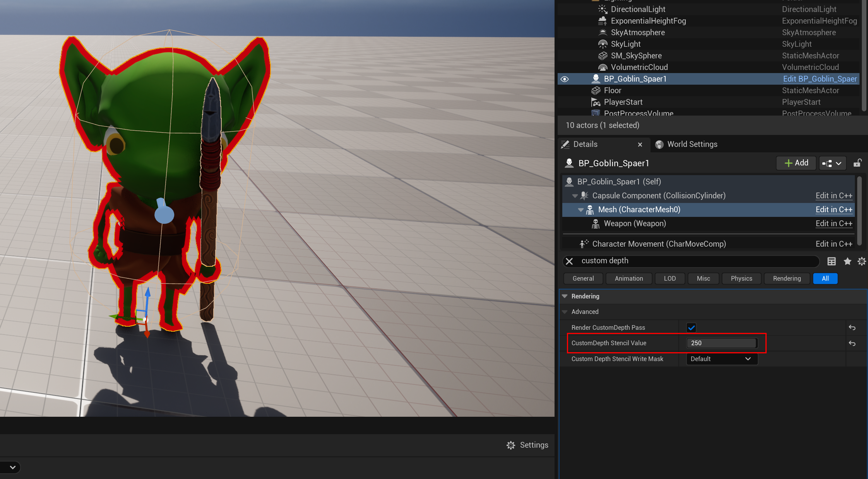Select the Physics filter tab
The image size is (868, 479).
pos(741,278)
